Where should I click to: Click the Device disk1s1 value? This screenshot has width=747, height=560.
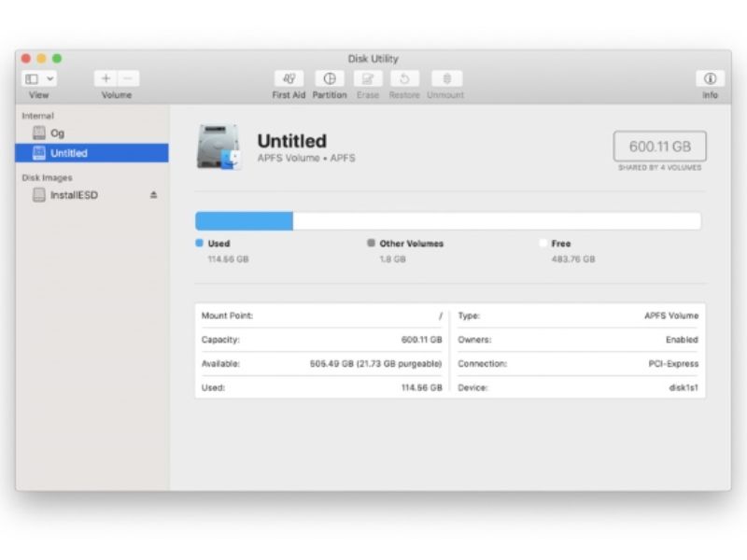(x=684, y=387)
